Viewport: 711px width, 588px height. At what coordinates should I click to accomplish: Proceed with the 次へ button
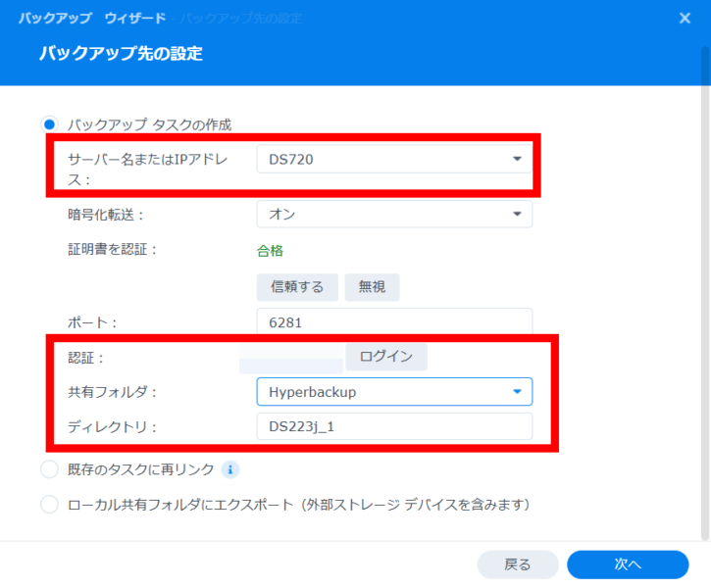[x=628, y=564]
